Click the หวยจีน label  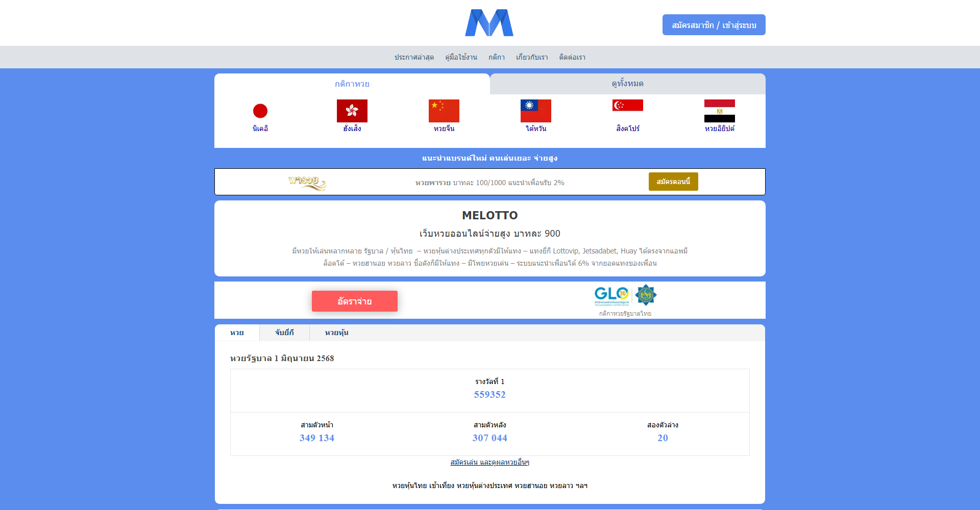coord(444,129)
